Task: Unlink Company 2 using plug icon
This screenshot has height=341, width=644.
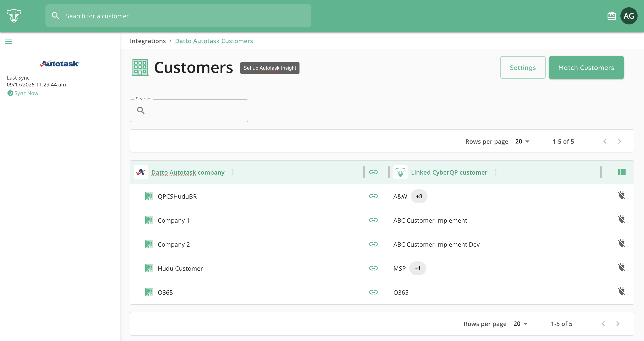Action: (621, 243)
